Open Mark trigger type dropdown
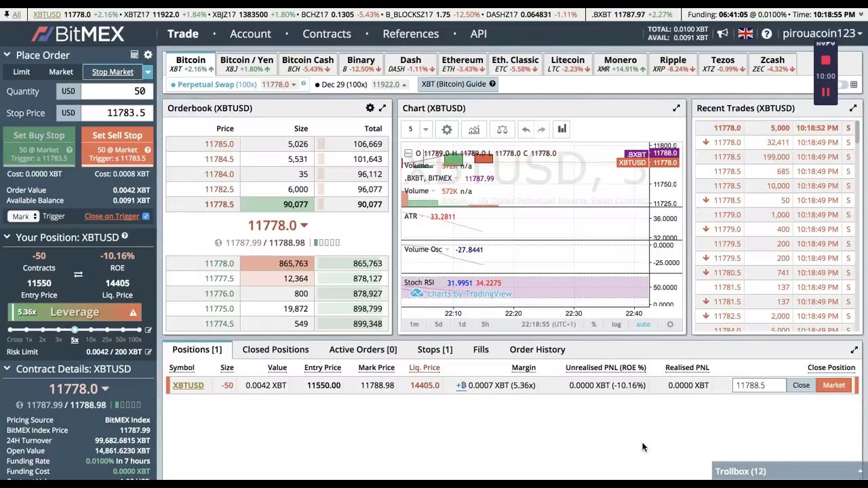 tap(24, 216)
